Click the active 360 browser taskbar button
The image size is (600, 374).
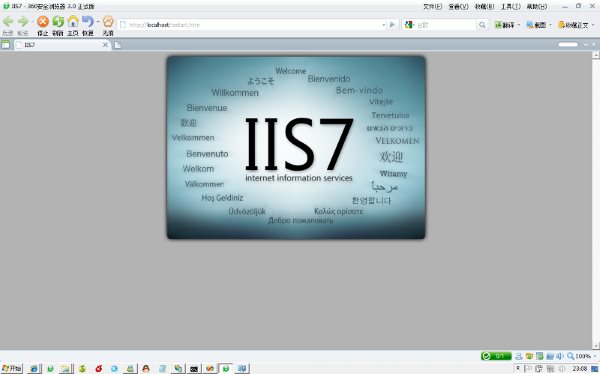[226, 369]
